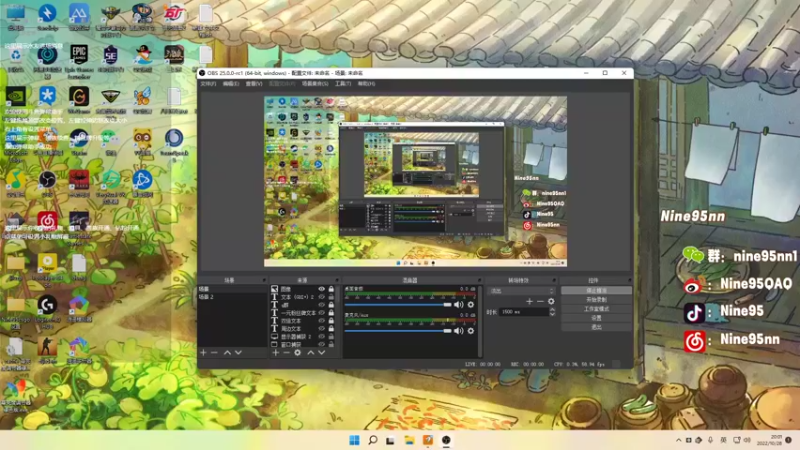Pop out the Audio Mixer dock panel
800x450 pixels.
pos(479,280)
